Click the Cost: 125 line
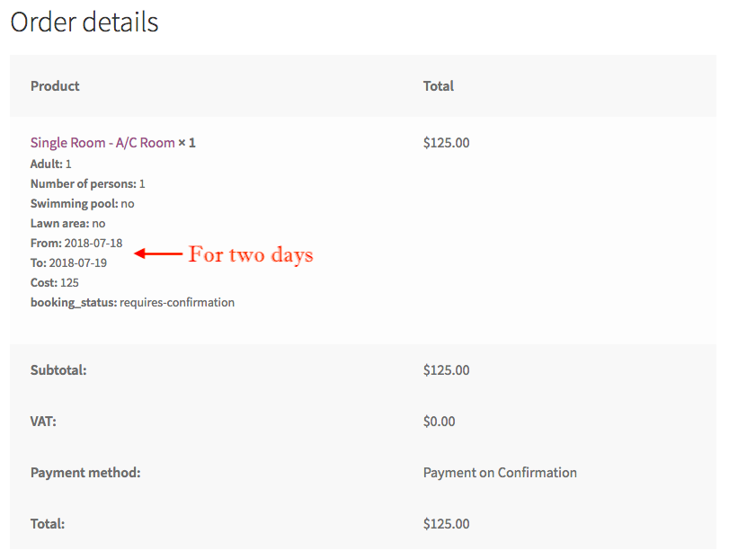The height and width of the screenshot is (560, 729). pos(55,283)
